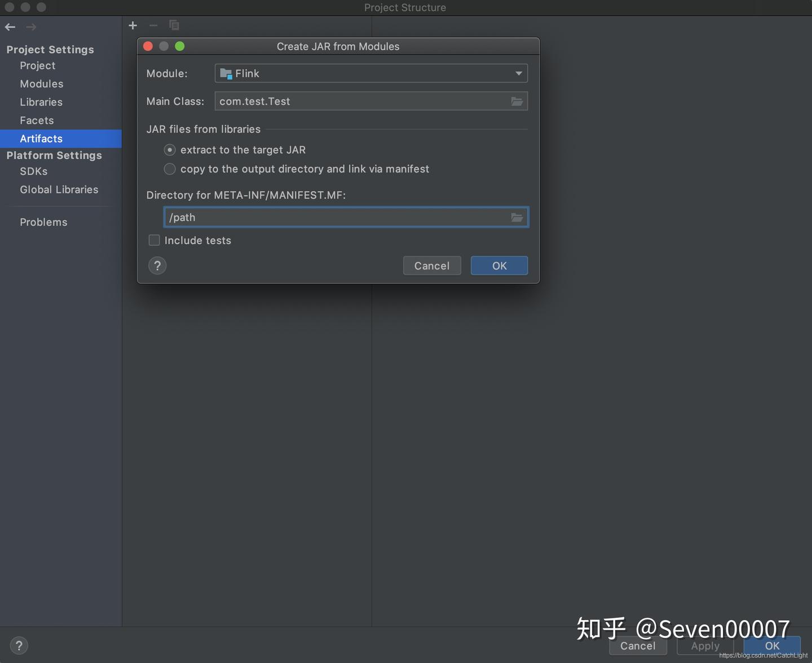Open SDKs under Platform Settings
This screenshot has width=812, height=663.
point(33,171)
